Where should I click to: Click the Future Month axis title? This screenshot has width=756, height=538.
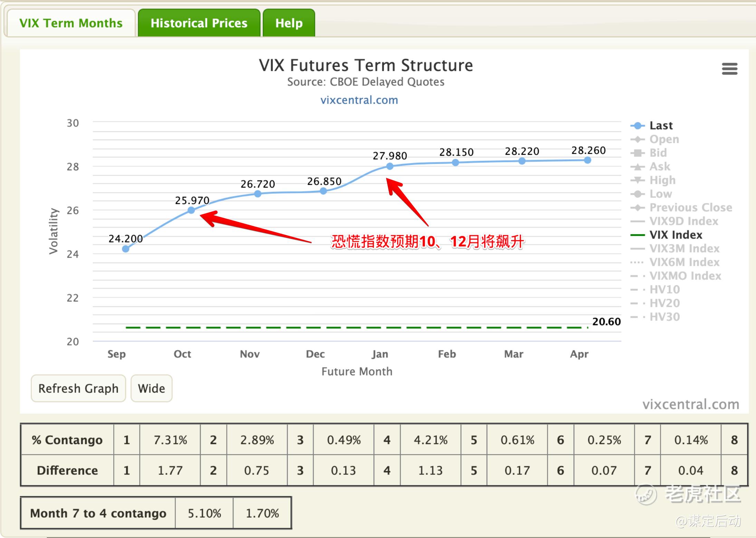357,372
